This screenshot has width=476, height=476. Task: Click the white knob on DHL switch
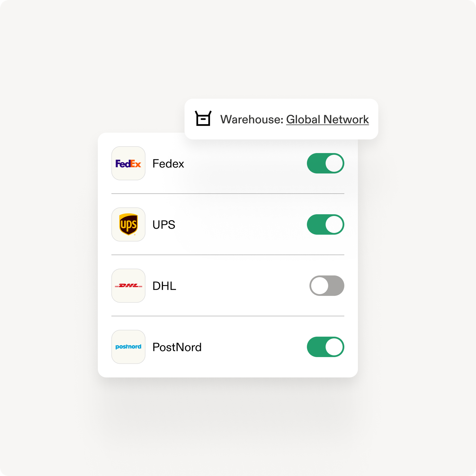320,286
